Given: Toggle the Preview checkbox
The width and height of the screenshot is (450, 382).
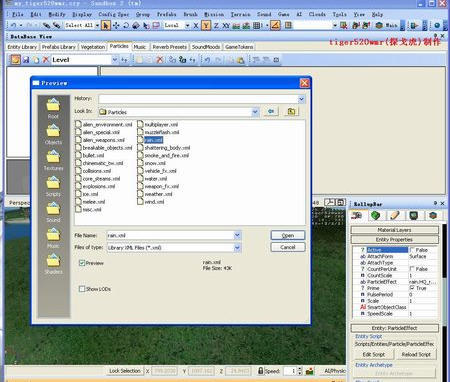Looking at the screenshot, I should tap(82, 263).
